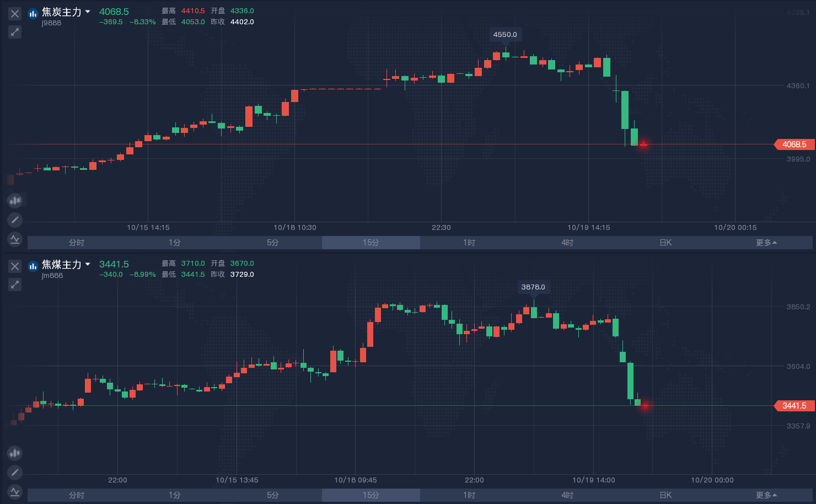Switch 焦炭主力 chart to 1时 timeframe
This screenshot has height=504, width=816.
tap(469, 243)
